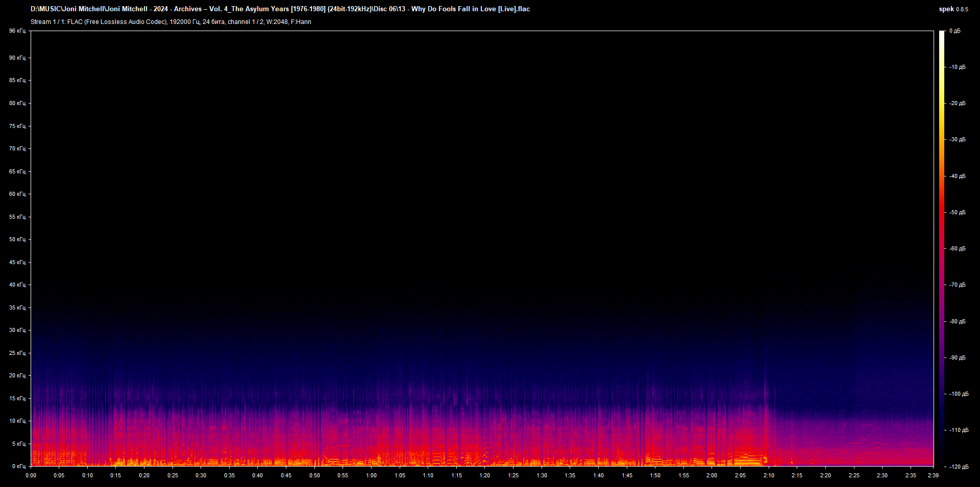
Task: Select the 1:00 mark on the time axis
Action: point(371,475)
